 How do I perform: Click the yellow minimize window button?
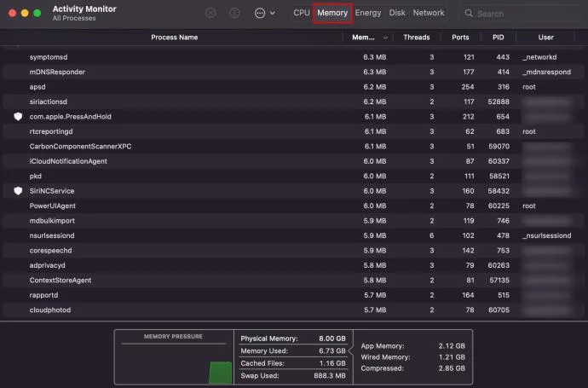pos(25,13)
